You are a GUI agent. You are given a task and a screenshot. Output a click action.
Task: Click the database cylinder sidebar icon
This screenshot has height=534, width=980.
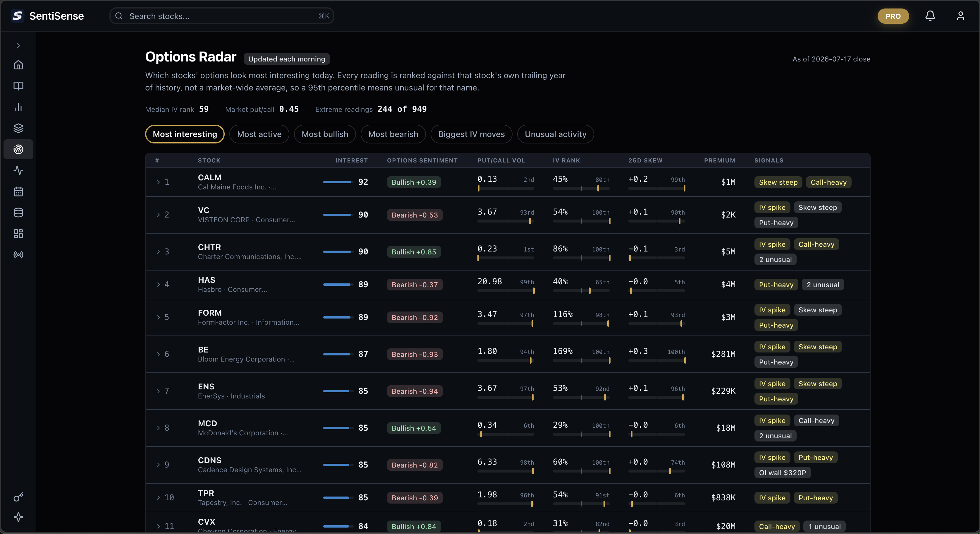coord(18,212)
